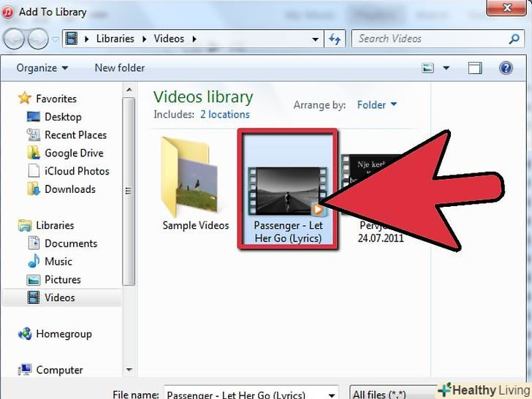This screenshot has height=399, width=532.
Task: Open Recent Places in Favorites
Action: click(x=66, y=134)
